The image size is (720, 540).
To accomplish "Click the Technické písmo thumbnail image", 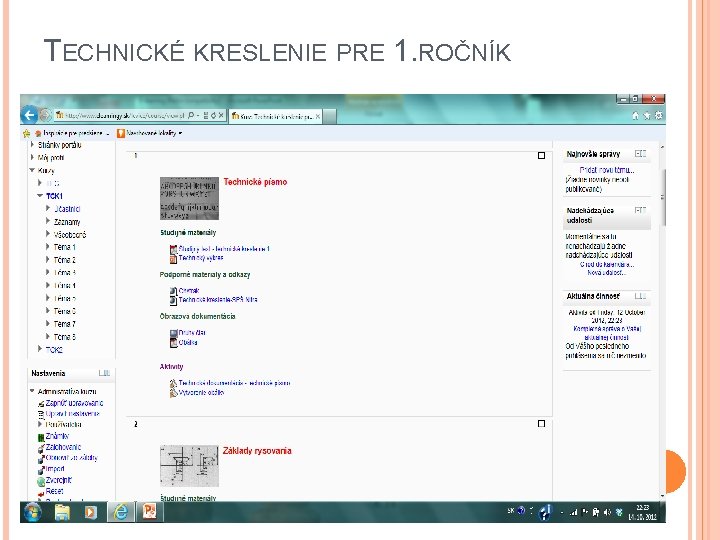I will click(189, 198).
